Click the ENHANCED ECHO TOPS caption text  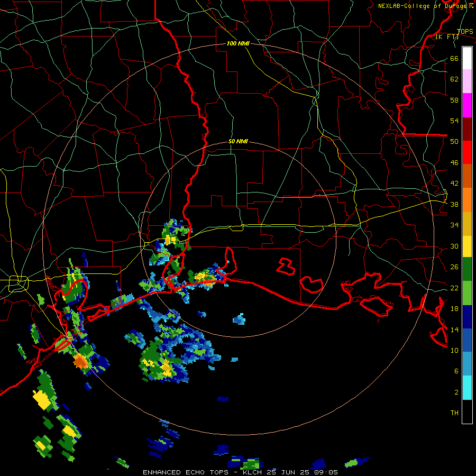(185, 472)
